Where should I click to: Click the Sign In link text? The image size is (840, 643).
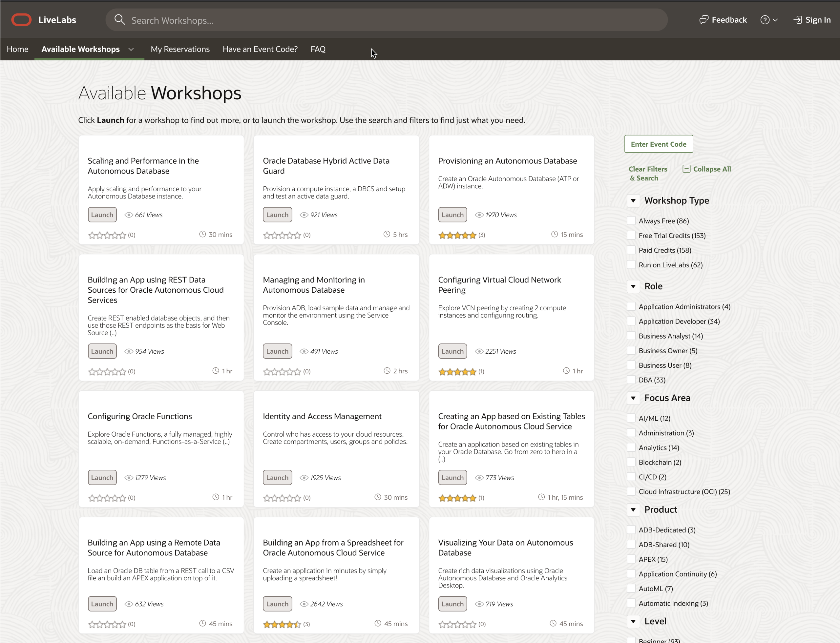[x=818, y=20]
